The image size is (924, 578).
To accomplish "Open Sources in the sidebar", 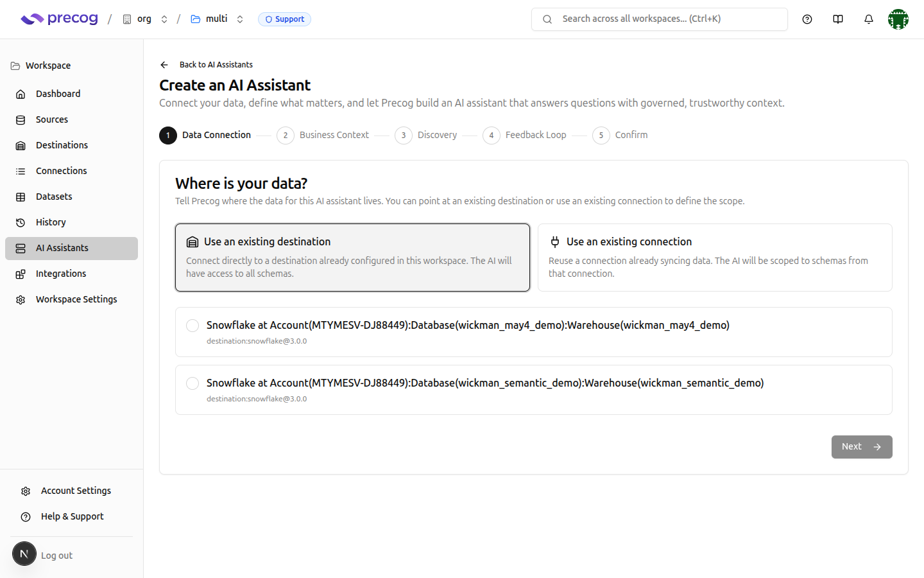I will [x=71, y=119].
